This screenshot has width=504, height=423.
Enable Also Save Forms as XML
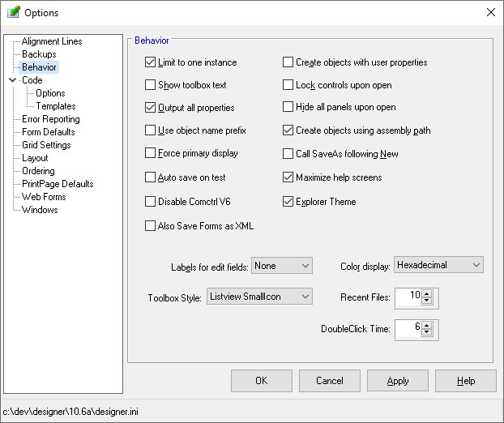[150, 226]
